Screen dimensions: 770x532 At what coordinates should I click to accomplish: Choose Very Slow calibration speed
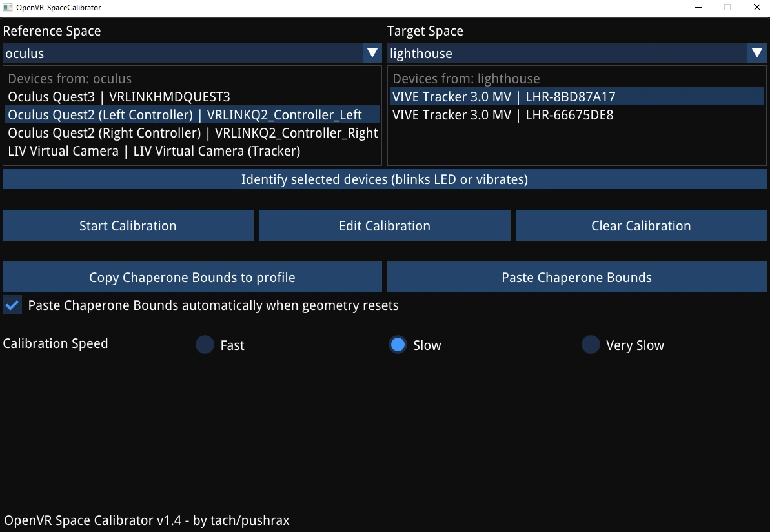coord(591,345)
